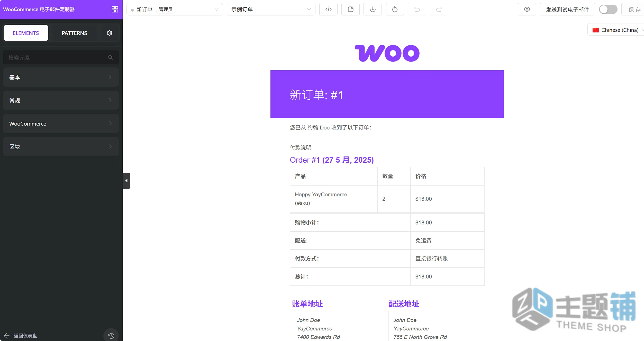Click the Woo logo in email

(387, 53)
